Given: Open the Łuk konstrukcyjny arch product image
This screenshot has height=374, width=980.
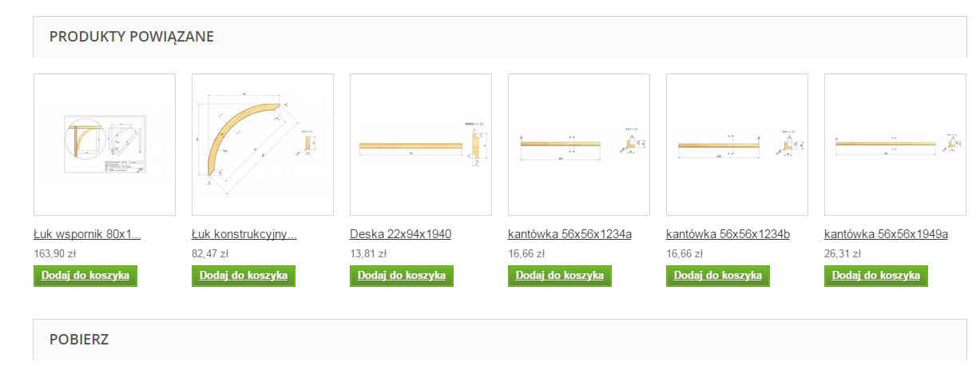Looking at the screenshot, I should coord(263,145).
